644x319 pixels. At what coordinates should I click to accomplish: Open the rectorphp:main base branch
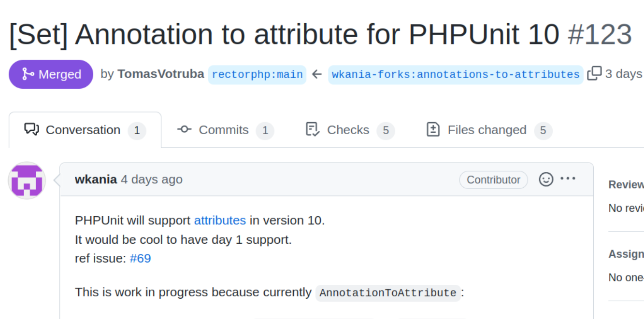click(257, 74)
